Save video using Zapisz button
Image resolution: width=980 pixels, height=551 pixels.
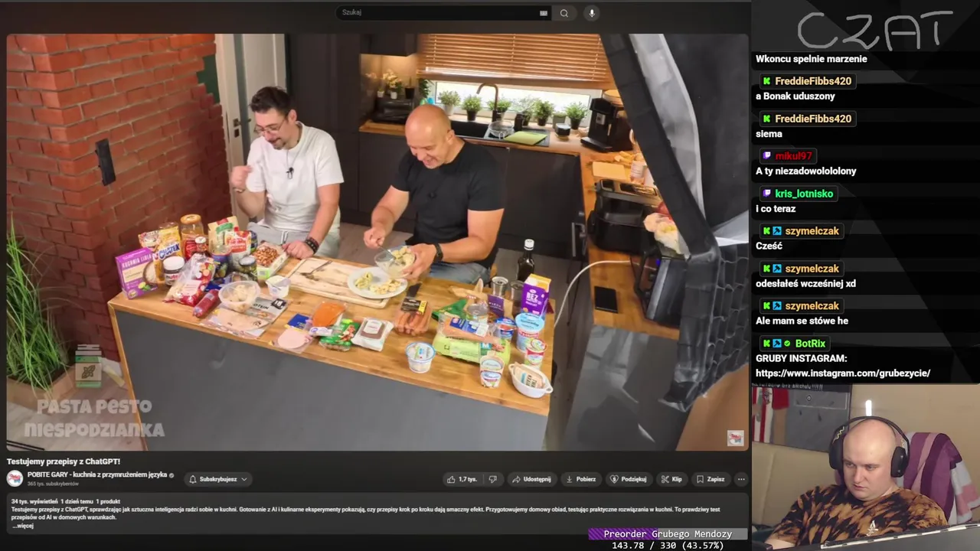tap(710, 479)
